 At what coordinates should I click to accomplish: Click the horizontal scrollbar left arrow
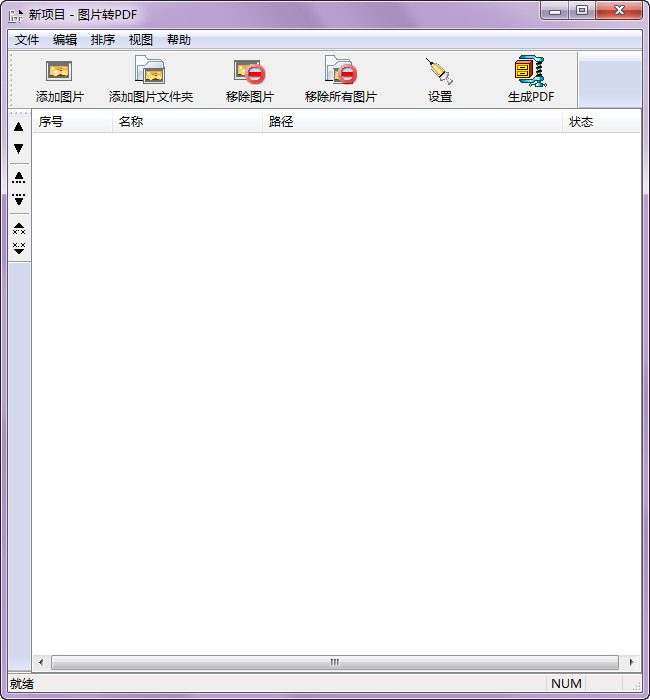41,662
